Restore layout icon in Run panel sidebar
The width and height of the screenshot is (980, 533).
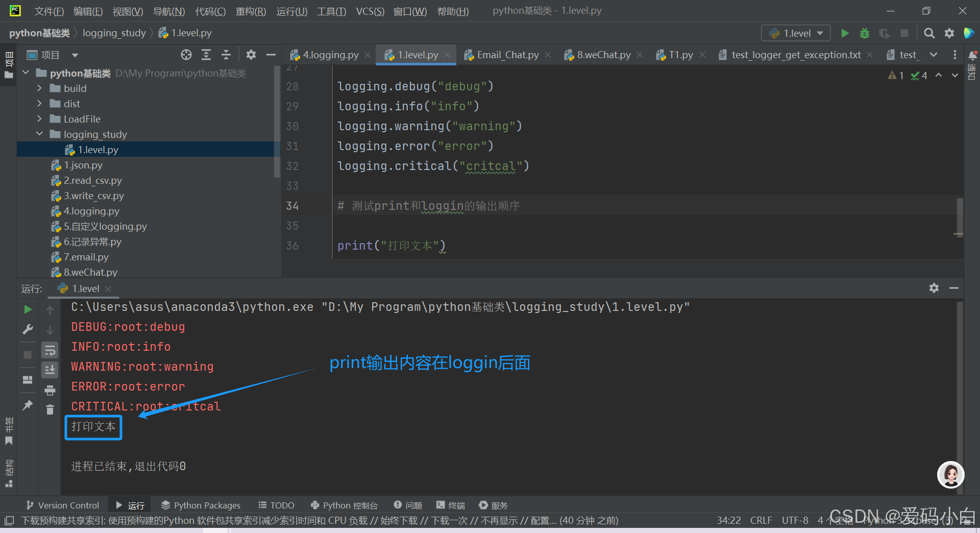tap(28, 380)
